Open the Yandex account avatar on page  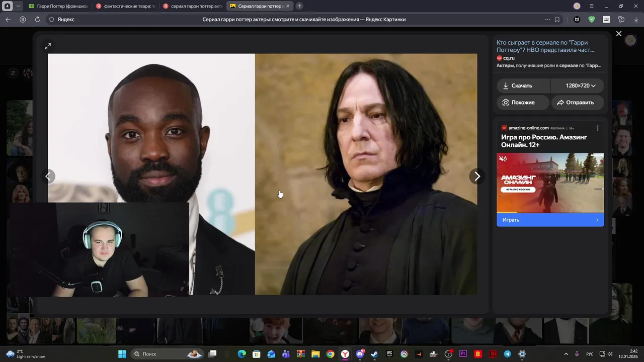(630, 40)
